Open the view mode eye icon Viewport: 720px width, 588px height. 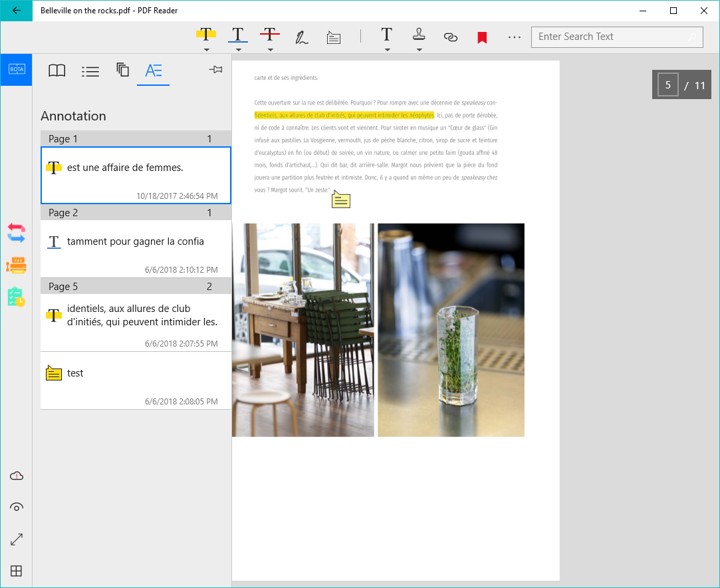[17, 507]
